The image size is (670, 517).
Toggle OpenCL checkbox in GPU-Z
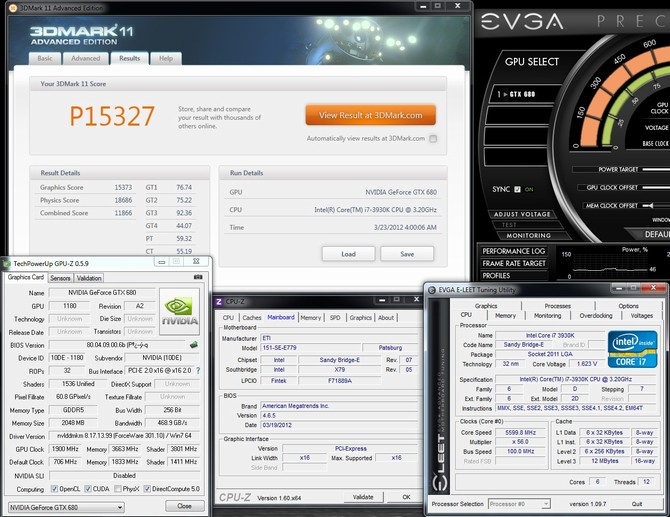pyautogui.click(x=54, y=489)
